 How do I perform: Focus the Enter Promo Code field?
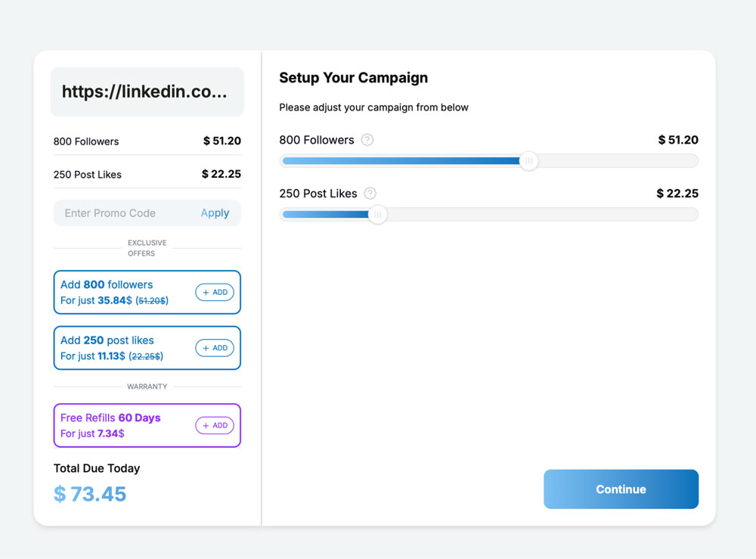pyautogui.click(x=121, y=213)
